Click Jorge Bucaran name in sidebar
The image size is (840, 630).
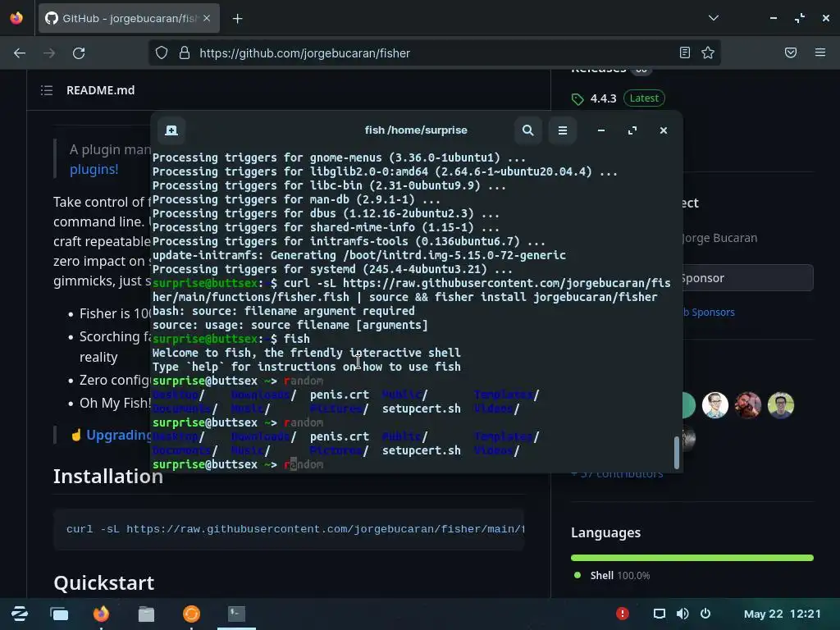(719, 238)
